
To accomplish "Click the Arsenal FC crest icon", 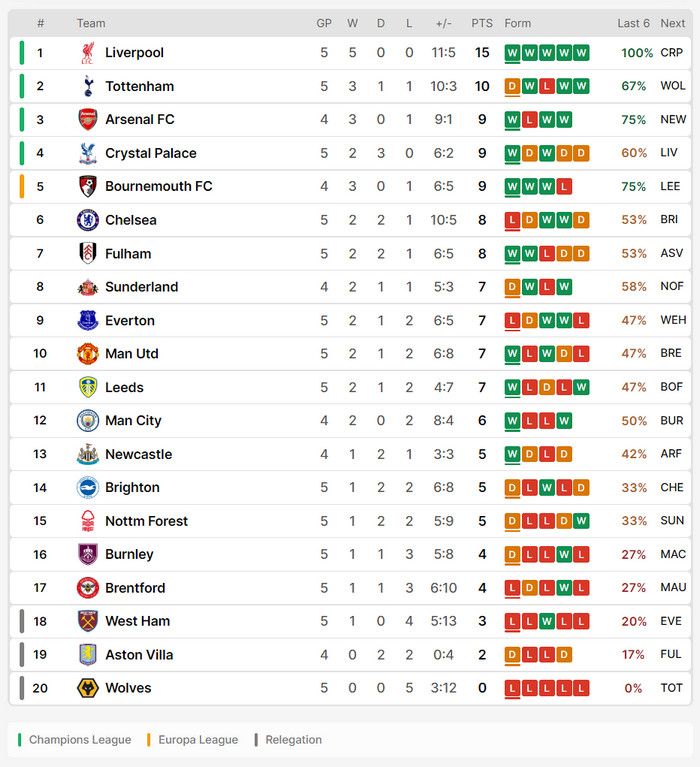I will click(x=88, y=120).
